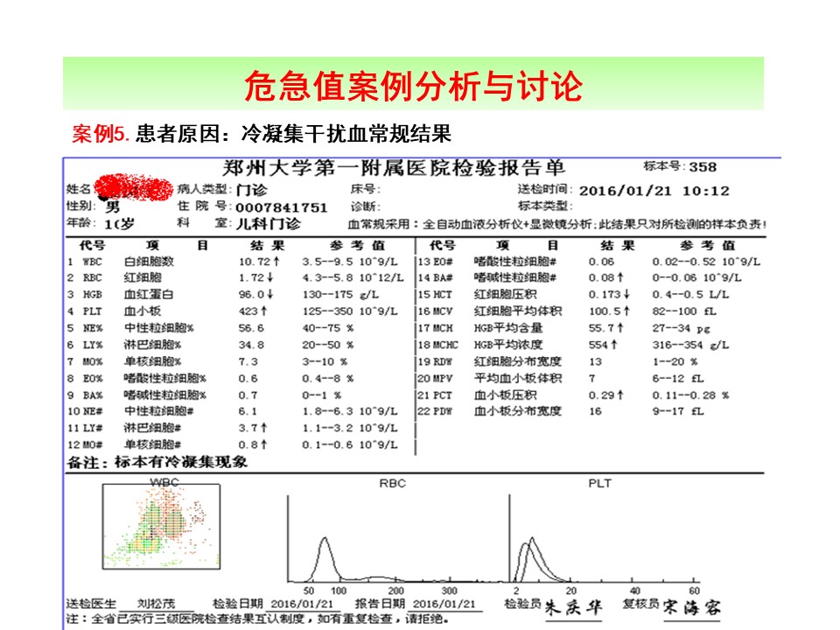Select the submitting doctor name "刘松茂"
Screen dimensions: 840x630
pos(156,604)
